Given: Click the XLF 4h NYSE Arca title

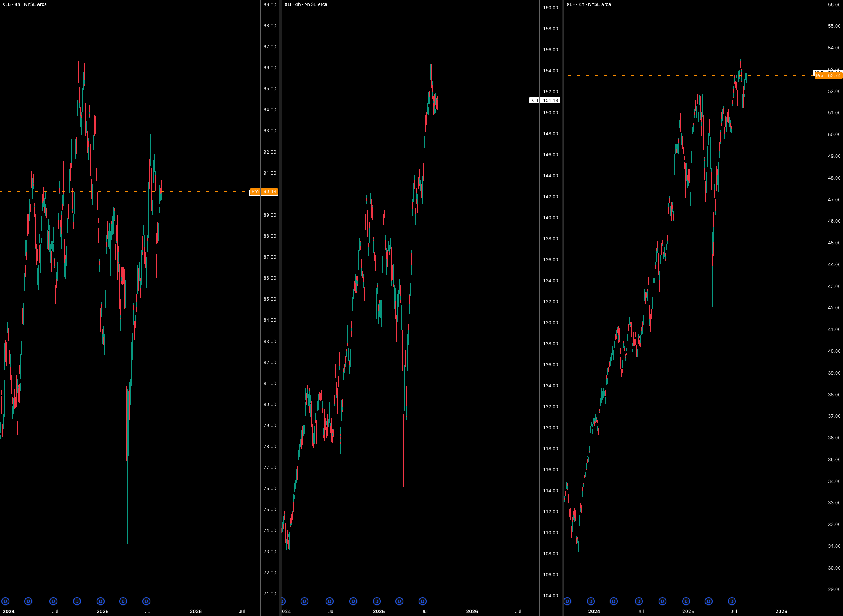Looking at the screenshot, I should tap(588, 4).
